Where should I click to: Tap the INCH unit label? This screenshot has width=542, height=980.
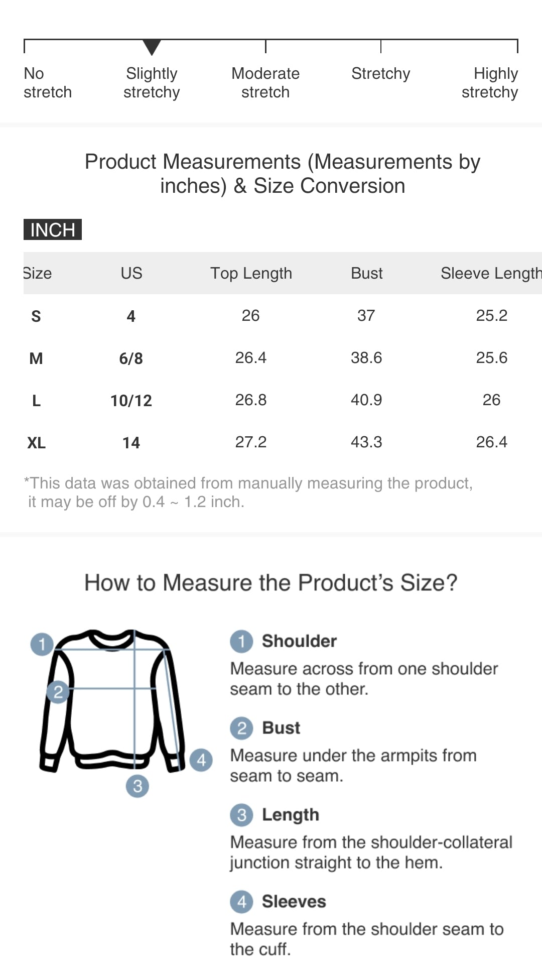tap(53, 229)
